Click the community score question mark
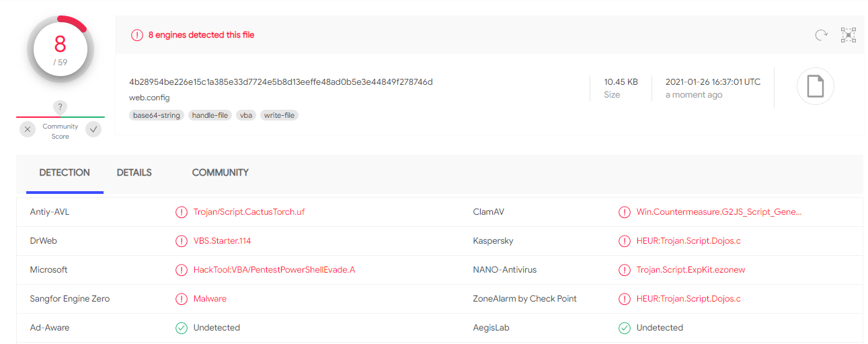Viewport: 868px width, 344px height. click(x=61, y=107)
